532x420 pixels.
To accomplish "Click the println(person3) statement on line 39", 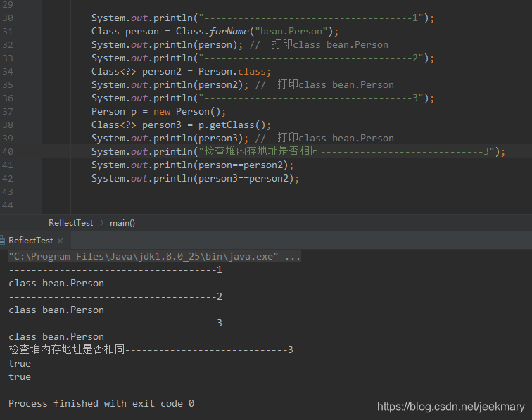I will point(170,139).
